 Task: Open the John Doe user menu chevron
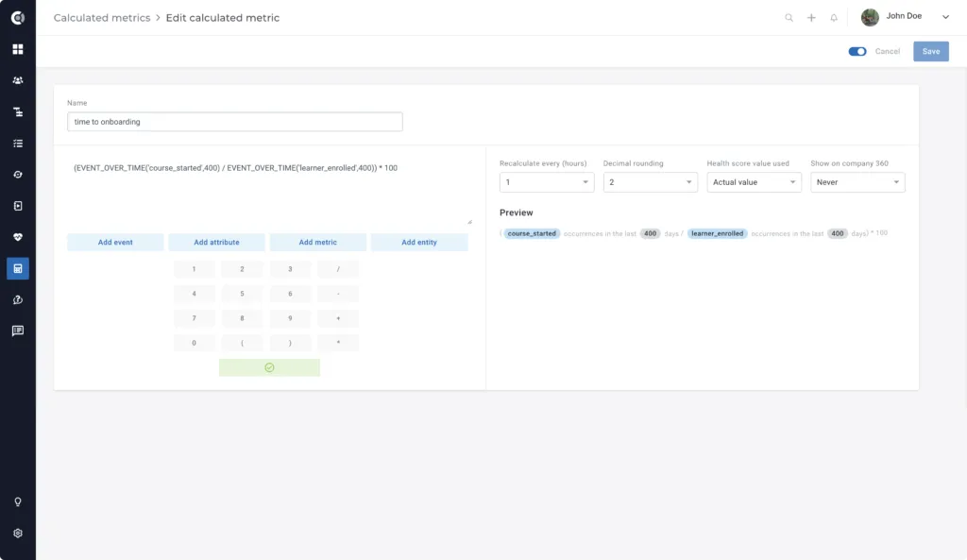[945, 17]
